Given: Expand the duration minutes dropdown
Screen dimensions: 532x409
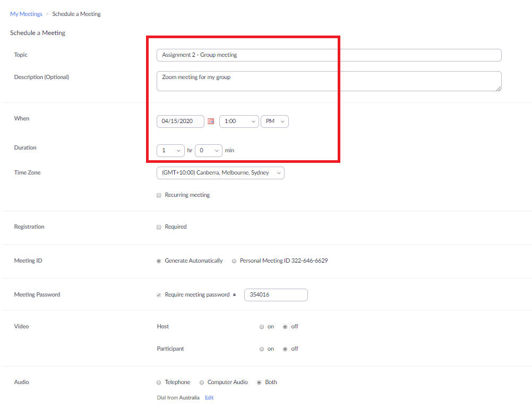Looking at the screenshot, I should click(x=209, y=151).
